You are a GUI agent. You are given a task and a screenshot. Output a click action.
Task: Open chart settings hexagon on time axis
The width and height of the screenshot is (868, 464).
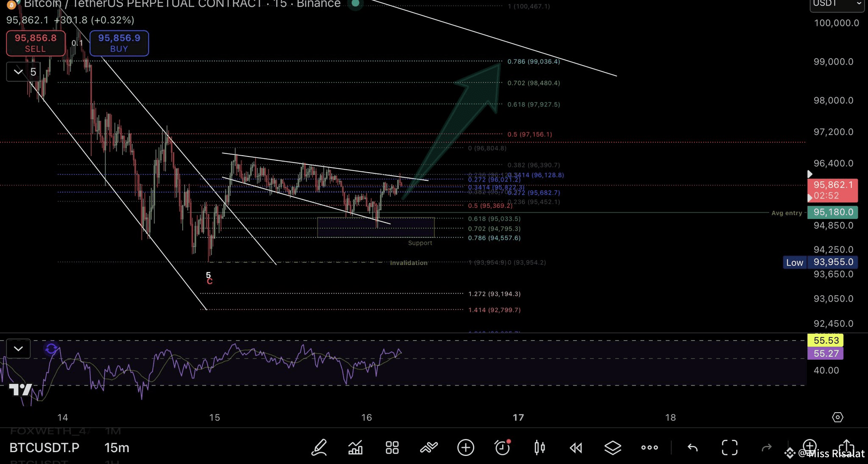pos(837,417)
